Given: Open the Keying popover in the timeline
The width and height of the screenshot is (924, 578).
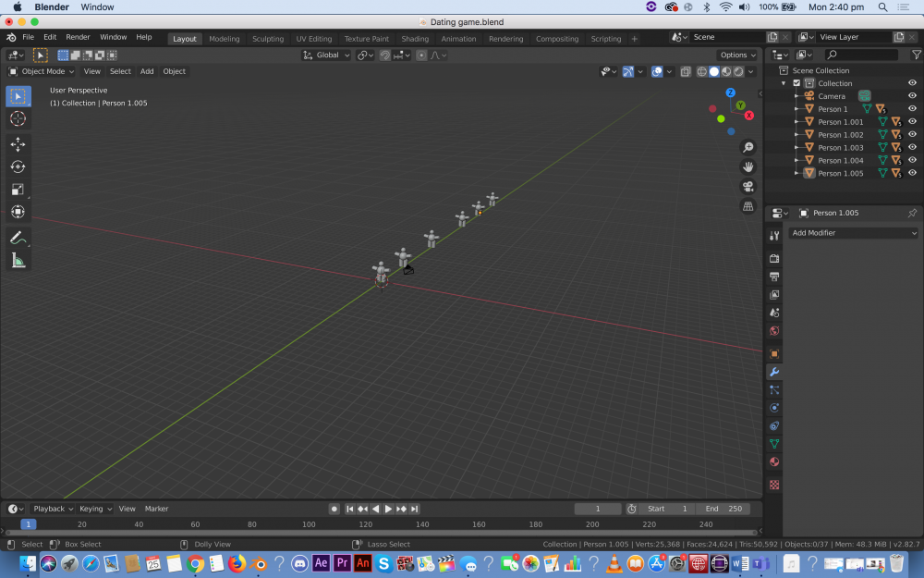Looking at the screenshot, I should (94, 509).
